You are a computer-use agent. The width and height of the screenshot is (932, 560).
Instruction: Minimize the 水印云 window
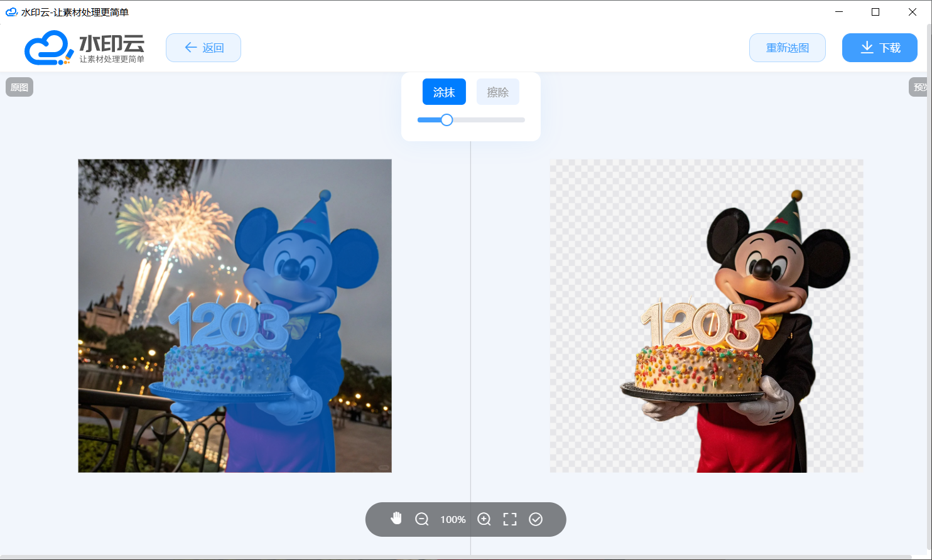(839, 12)
